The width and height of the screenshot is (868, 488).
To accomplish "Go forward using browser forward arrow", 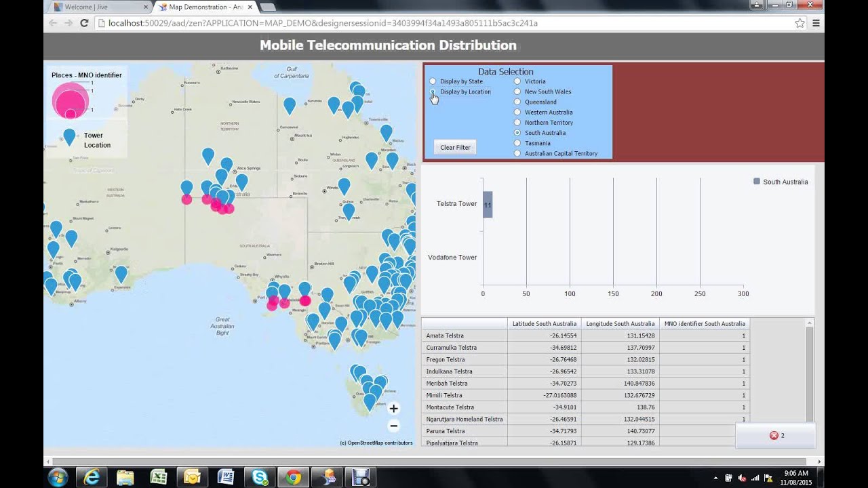I will coord(68,23).
